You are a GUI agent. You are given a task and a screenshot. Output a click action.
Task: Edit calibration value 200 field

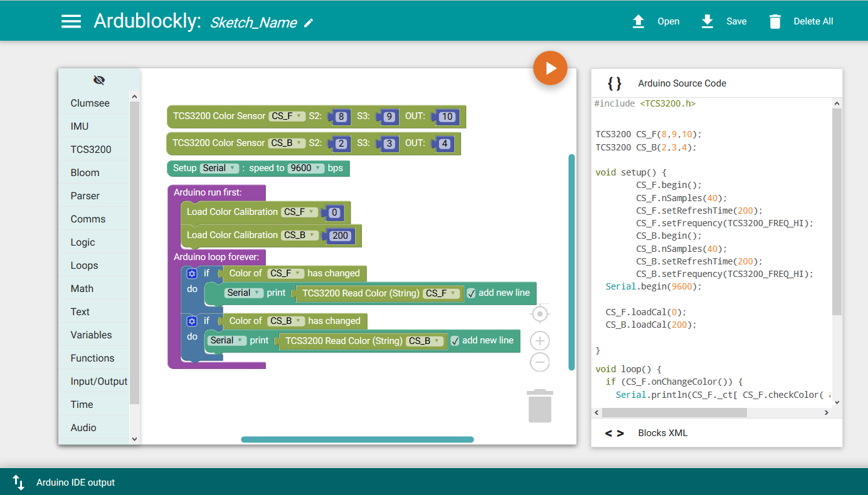(x=340, y=236)
